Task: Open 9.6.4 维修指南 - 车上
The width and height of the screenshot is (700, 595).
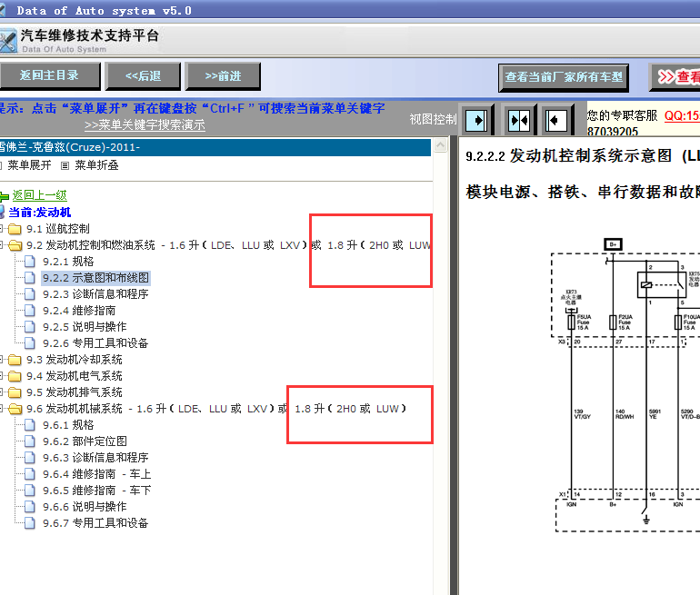Action: pyautogui.click(x=97, y=474)
